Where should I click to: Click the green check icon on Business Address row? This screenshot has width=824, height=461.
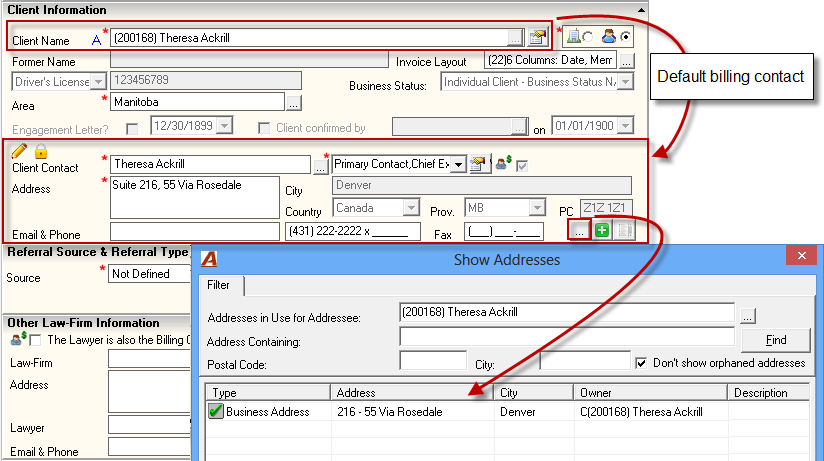click(x=215, y=411)
